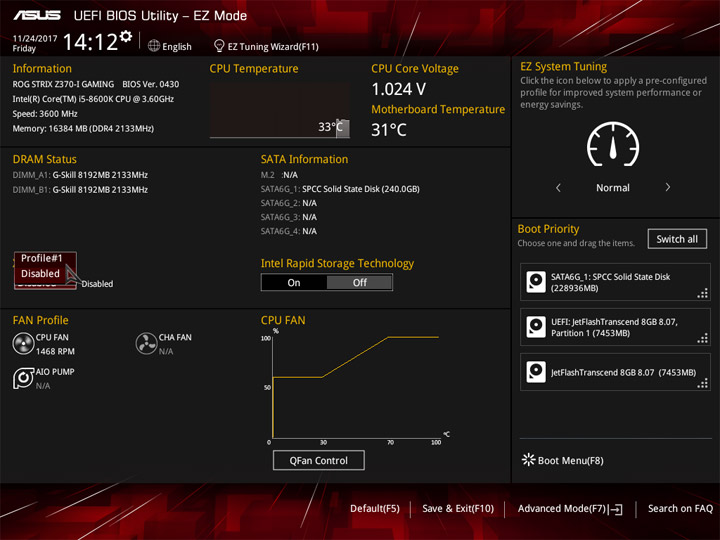Click the Advanced Mode exit arrow icon
The height and width of the screenshot is (540, 720).
(x=616, y=509)
